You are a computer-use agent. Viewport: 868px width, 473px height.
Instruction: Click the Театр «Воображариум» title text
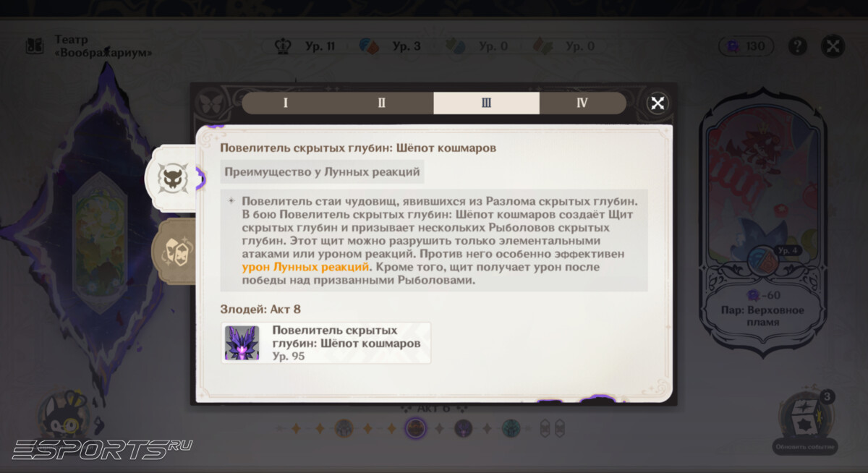pos(103,46)
